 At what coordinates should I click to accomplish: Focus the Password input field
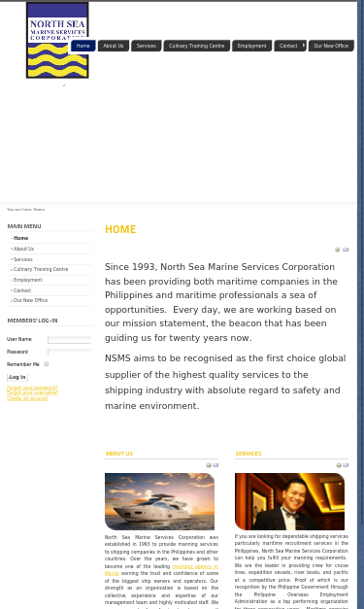coord(70,352)
